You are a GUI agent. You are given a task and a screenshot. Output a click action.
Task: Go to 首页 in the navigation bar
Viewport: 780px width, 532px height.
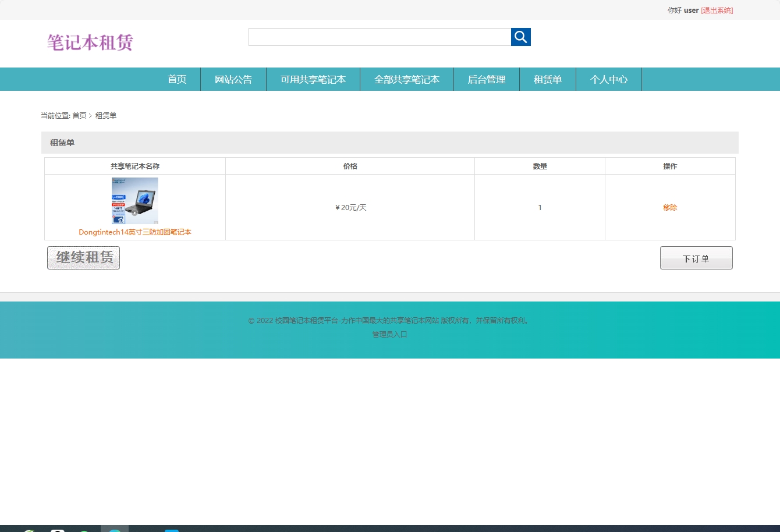pyautogui.click(x=177, y=79)
